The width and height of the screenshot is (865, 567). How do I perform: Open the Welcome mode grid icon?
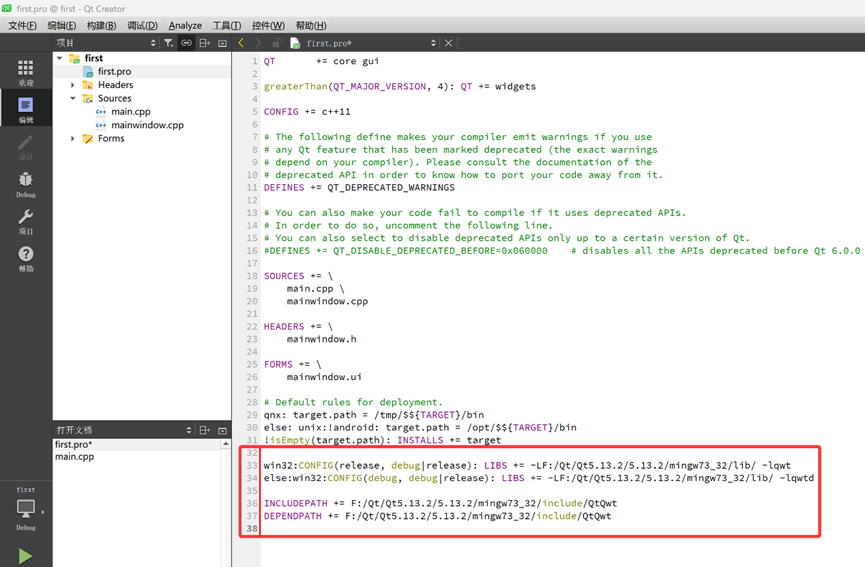[x=25, y=68]
